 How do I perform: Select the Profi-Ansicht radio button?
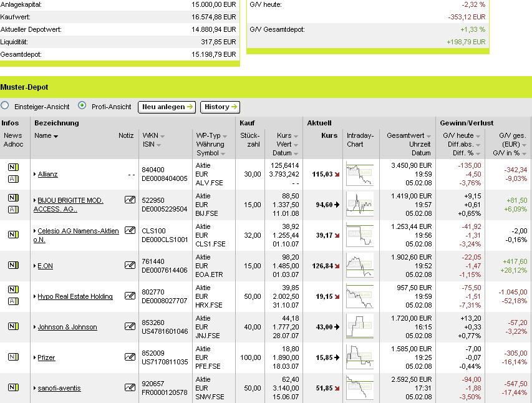[x=82, y=105]
